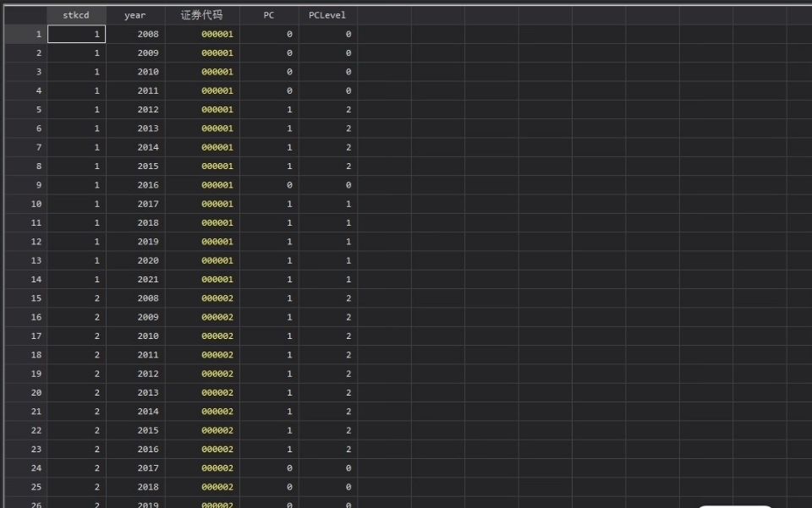The width and height of the screenshot is (812, 508).
Task: Click the year column header
Action: coord(135,15)
